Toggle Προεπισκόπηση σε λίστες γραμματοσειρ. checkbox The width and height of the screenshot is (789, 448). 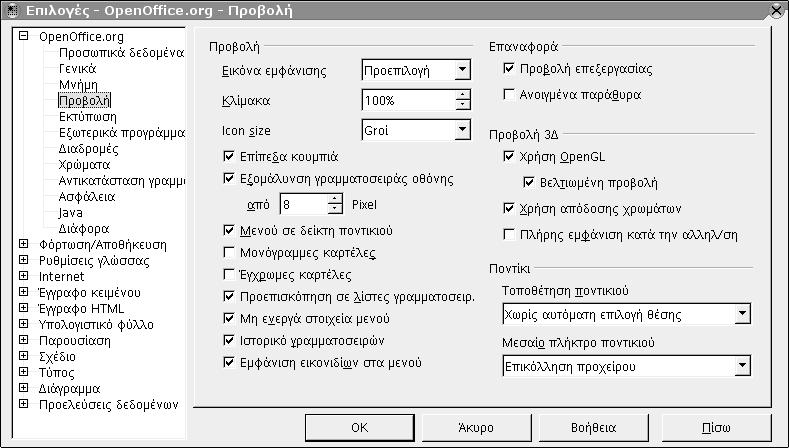click(x=229, y=296)
